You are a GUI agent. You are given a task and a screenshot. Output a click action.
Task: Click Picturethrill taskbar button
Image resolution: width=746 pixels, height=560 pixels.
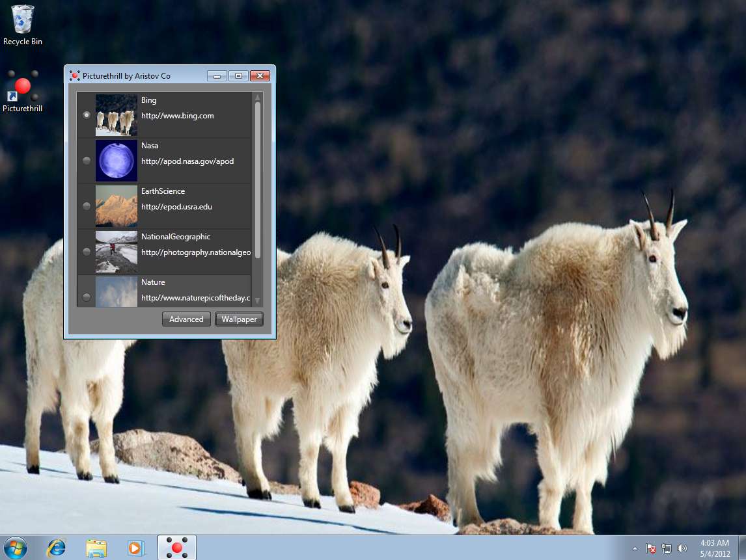click(x=177, y=548)
